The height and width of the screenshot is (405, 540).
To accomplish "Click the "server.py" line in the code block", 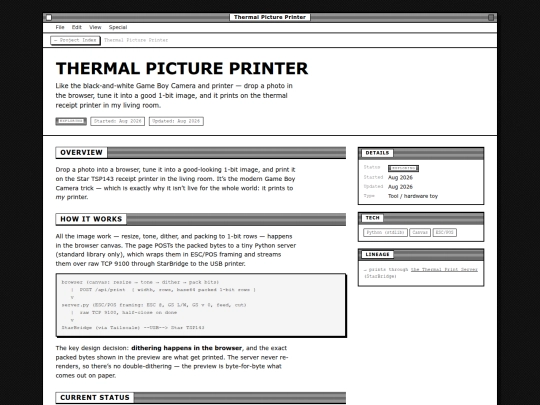I will click(154, 305).
